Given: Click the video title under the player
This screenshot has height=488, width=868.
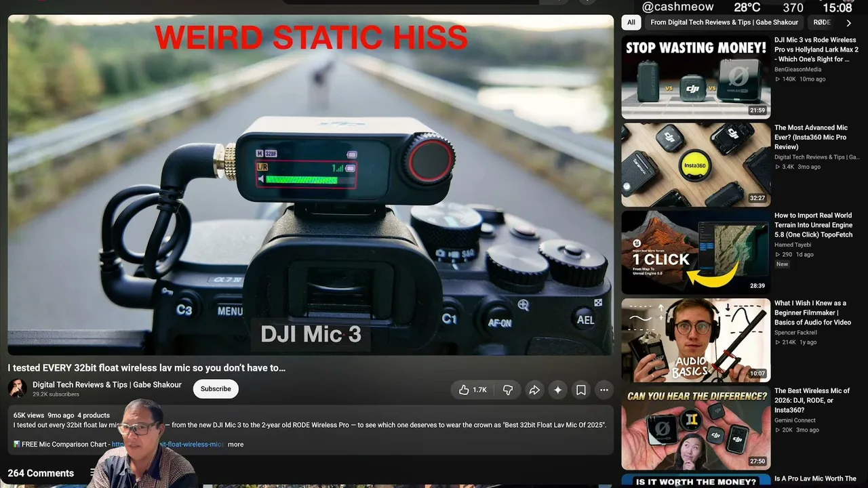Looking at the screenshot, I should coord(146,368).
